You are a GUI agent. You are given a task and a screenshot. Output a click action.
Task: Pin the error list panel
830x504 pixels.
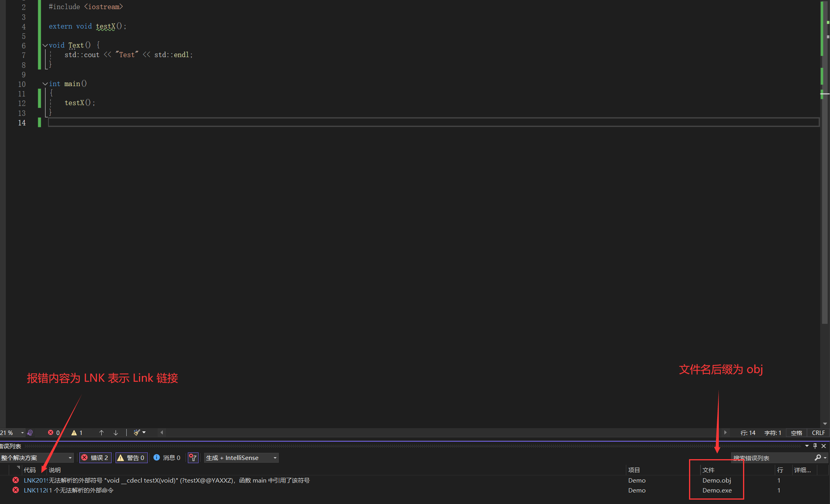[815, 446]
